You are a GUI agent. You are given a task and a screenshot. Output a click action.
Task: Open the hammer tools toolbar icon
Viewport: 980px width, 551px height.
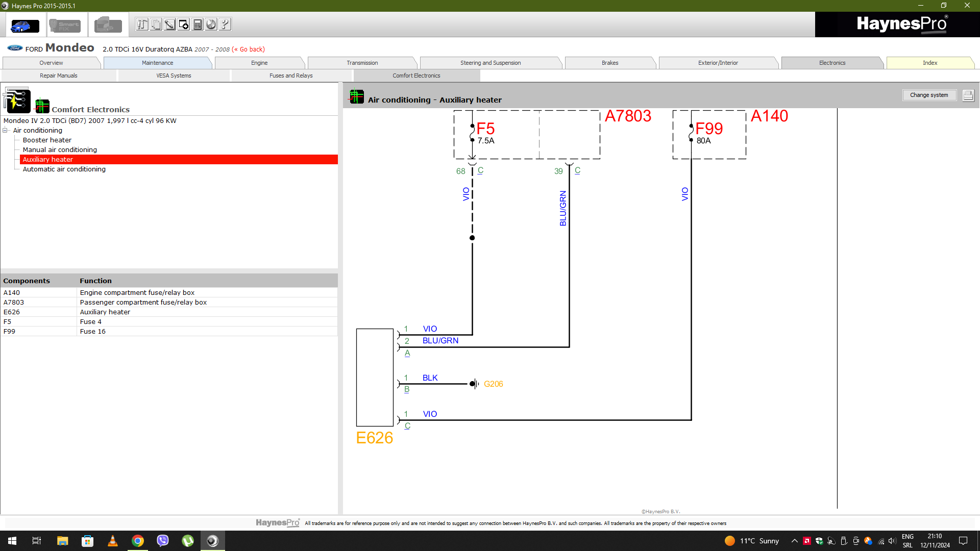142,24
